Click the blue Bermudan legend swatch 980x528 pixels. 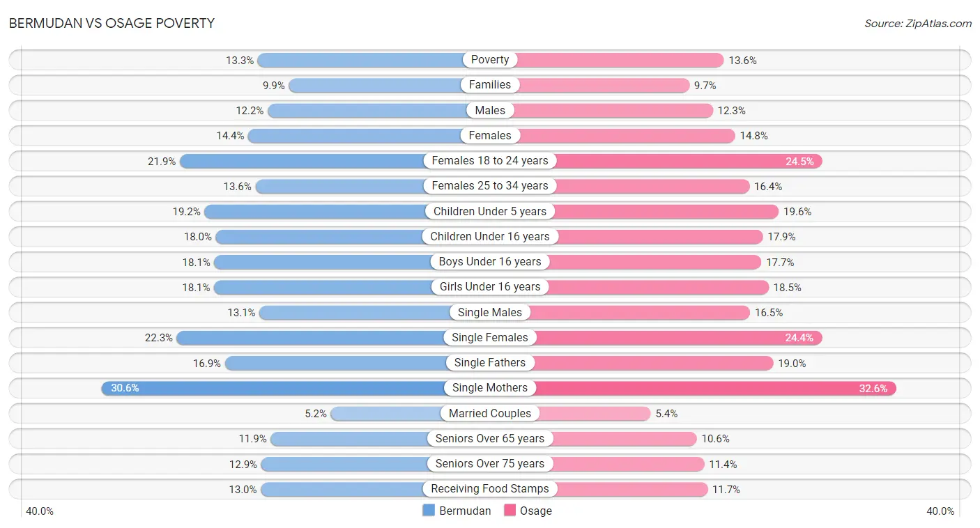[429, 511]
